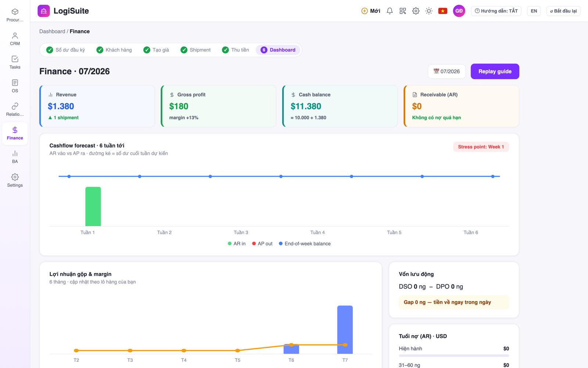
Task: Click the 'Lợi nhuận gộp & margin' heading
Action: pyautogui.click(x=80, y=274)
